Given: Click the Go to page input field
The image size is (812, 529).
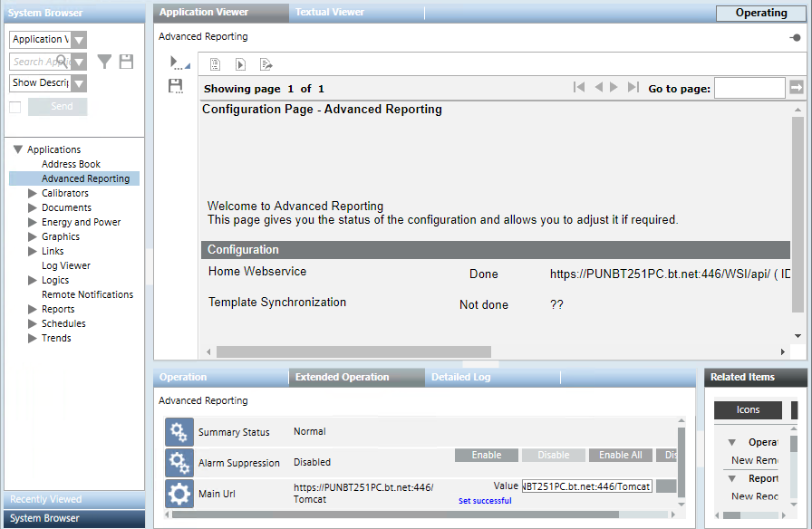Looking at the screenshot, I should 749,88.
